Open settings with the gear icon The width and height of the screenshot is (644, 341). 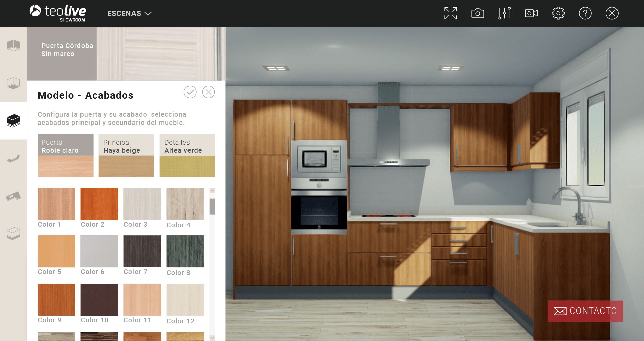click(558, 13)
